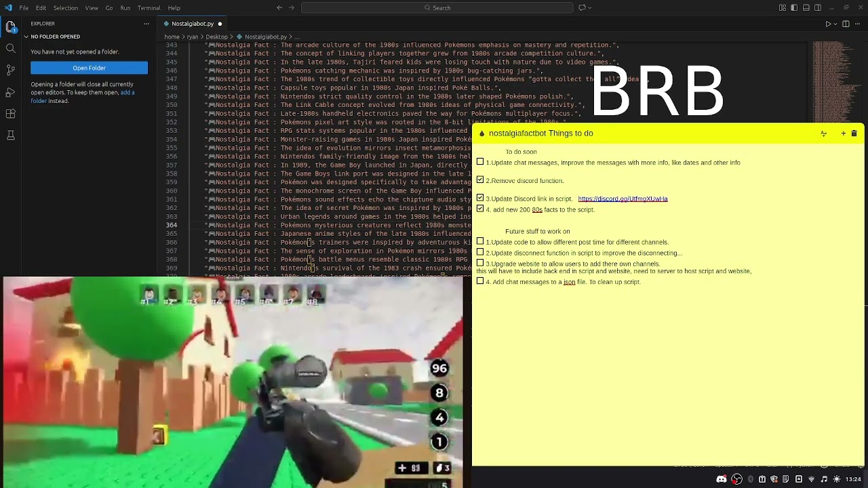
Task: Open the File menu
Action: tap(24, 7)
